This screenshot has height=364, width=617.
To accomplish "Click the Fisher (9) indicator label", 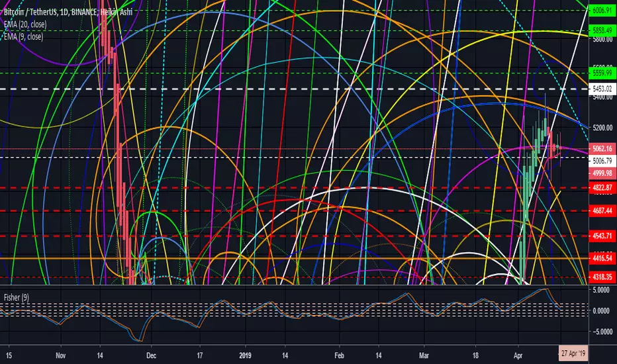I will point(16,298).
